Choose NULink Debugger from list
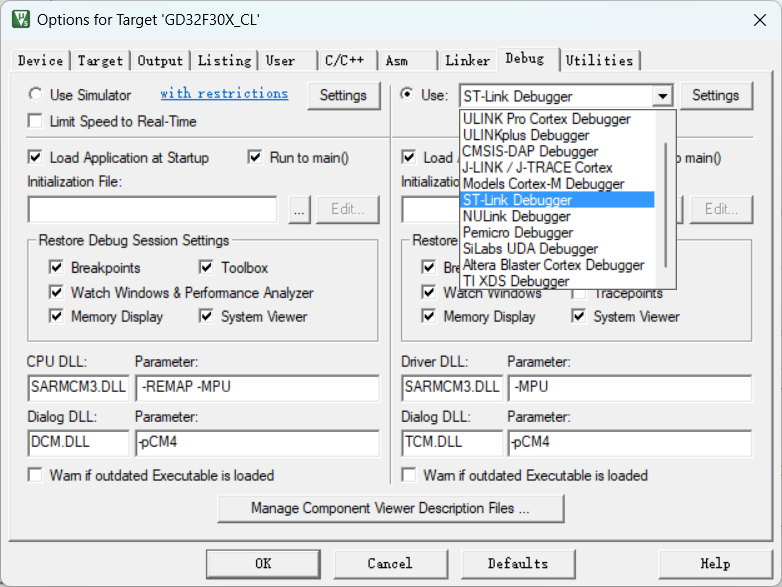The width and height of the screenshot is (782, 587). click(x=558, y=216)
